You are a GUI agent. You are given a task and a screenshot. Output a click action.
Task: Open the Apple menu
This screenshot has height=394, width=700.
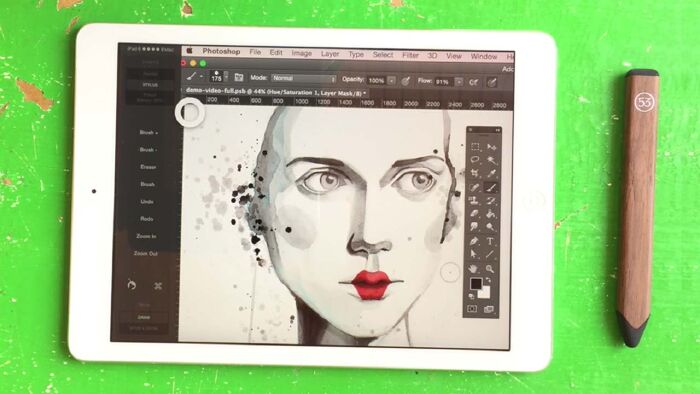(x=189, y=51)
